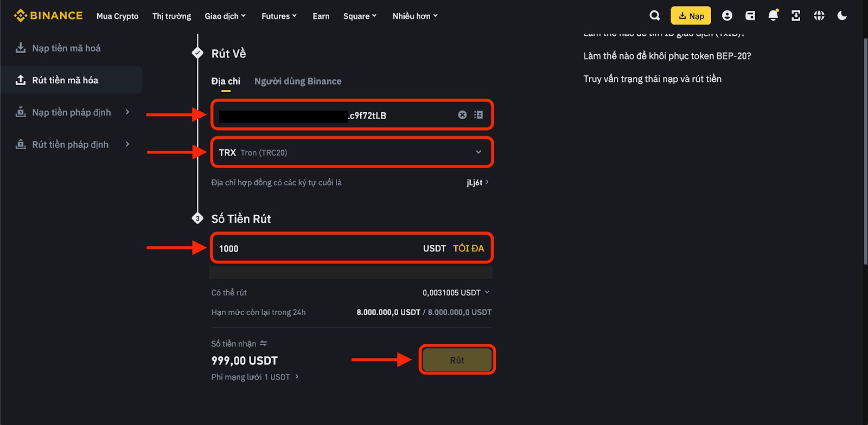Clear the withdrawal address with the X icon

click(462, 114)
